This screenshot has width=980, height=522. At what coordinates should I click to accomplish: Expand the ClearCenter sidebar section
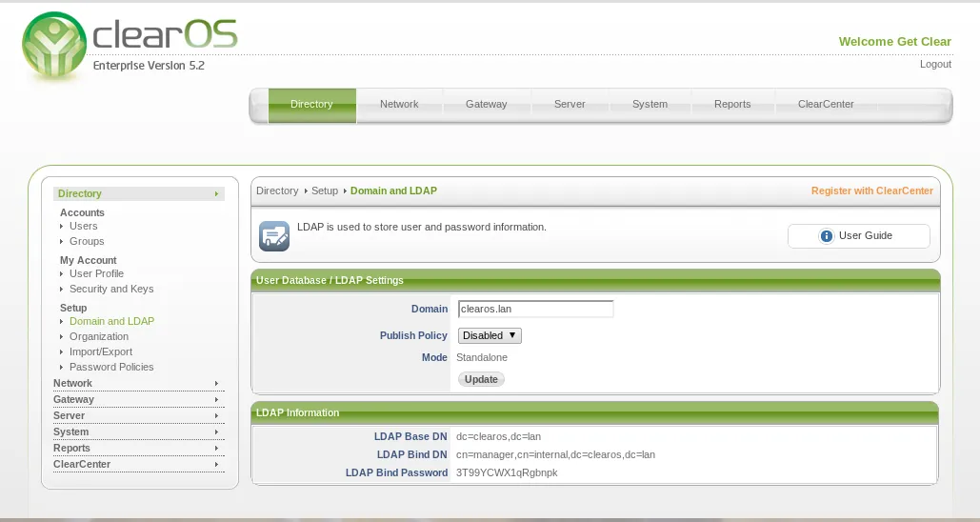click(x=139, y=465)
